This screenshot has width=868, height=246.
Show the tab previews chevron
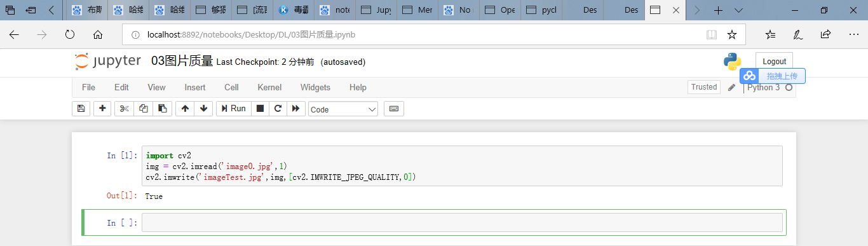(738, 10)
